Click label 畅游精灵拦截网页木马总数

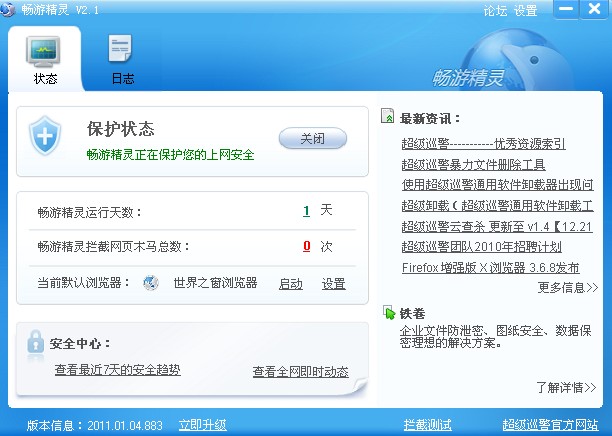pyautogui.click(x=113, y=247)
